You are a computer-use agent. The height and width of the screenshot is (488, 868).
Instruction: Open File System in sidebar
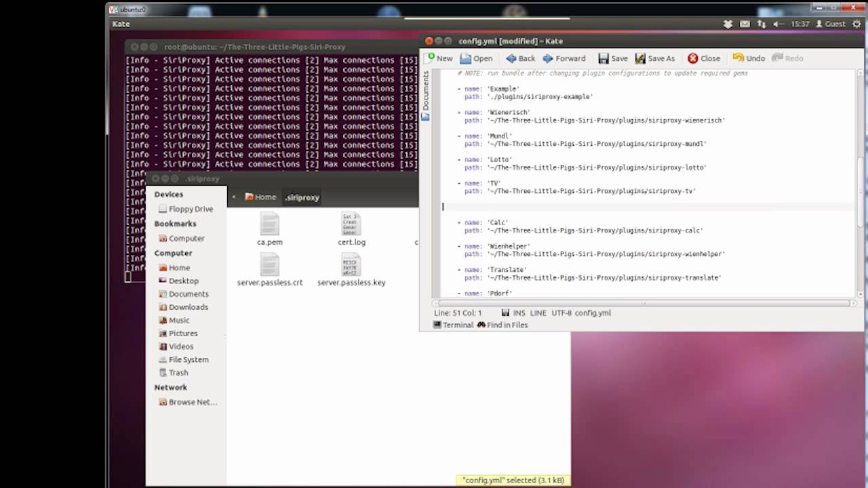coord(184,360)
